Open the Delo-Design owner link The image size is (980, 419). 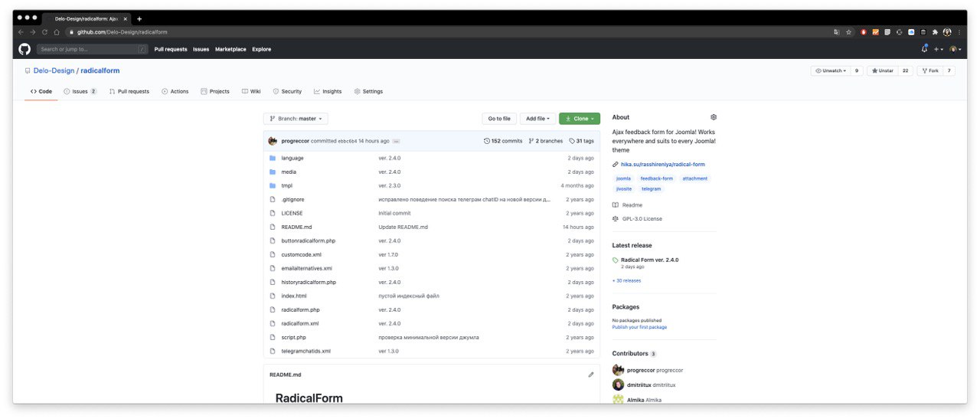tap(54, 70)
